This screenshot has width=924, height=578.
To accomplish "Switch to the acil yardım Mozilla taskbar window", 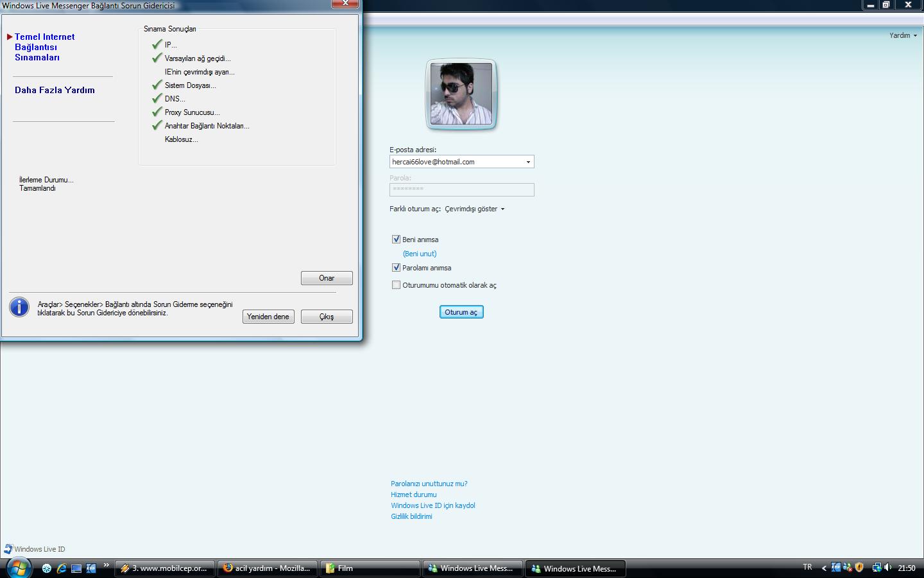I will point(268,568).
